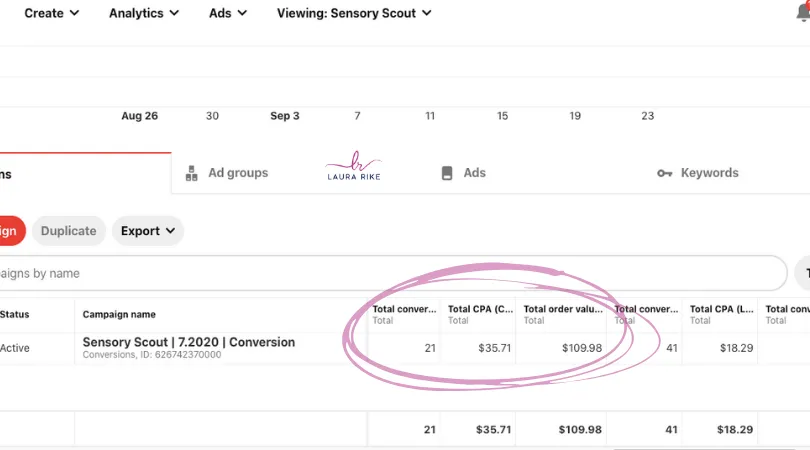
Task: Switch to the Keywords tab
Action: click(709, 173)
